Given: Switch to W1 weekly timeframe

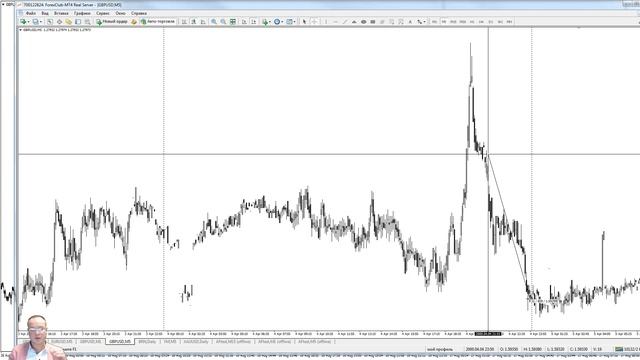Looking at the screenshot, I should 500,22.
